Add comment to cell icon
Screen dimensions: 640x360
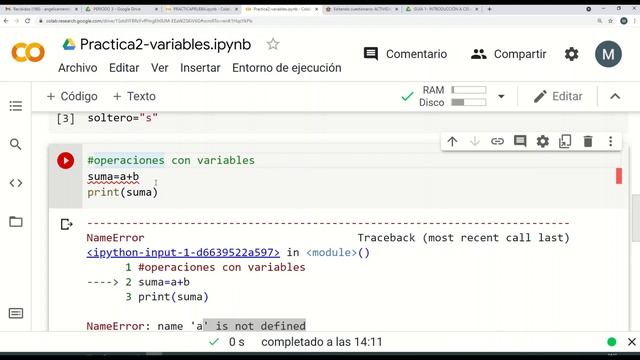(x=520, y=141)
